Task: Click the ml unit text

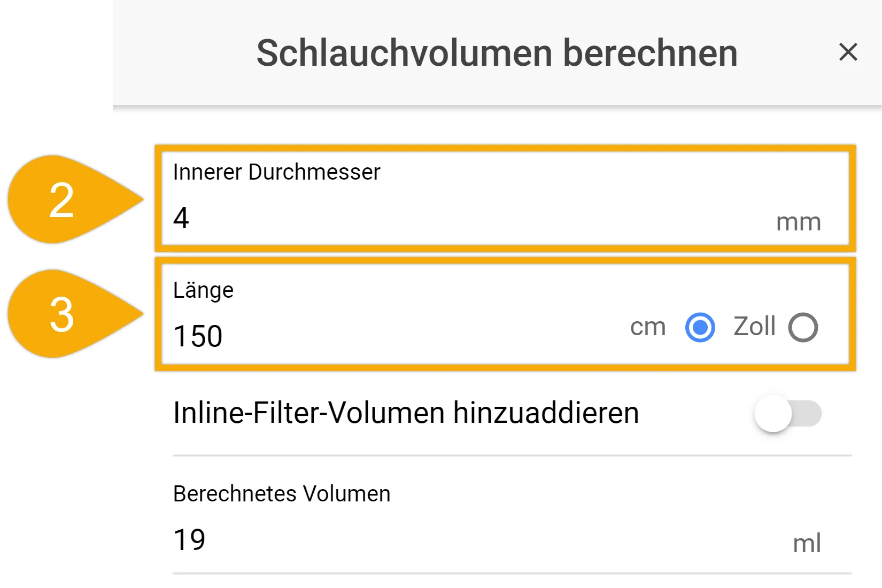Action: pos(807,544)
